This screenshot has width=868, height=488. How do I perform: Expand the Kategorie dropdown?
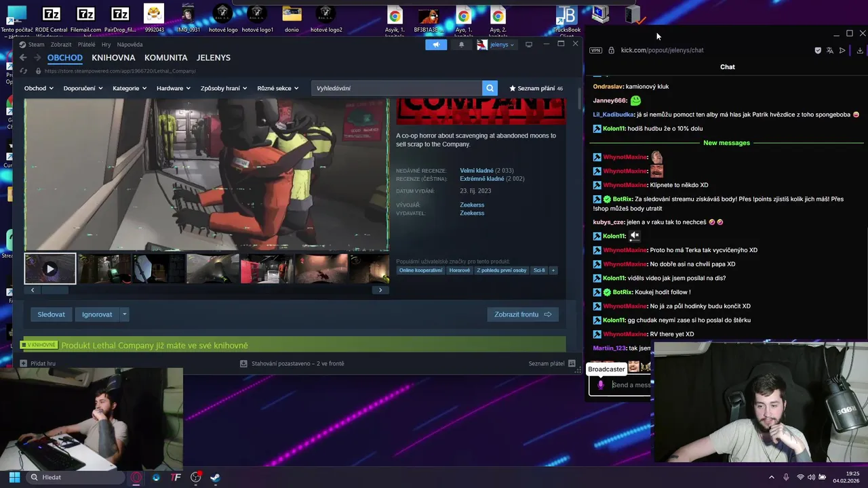(130, 88)
